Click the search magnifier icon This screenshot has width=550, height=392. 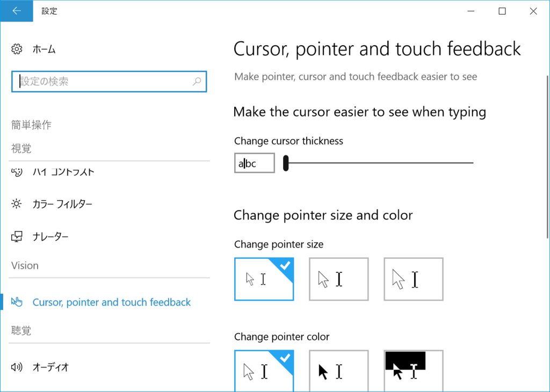197,82
